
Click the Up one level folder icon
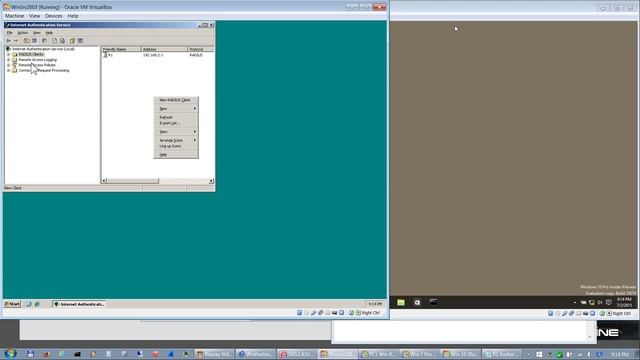point(26,41)
